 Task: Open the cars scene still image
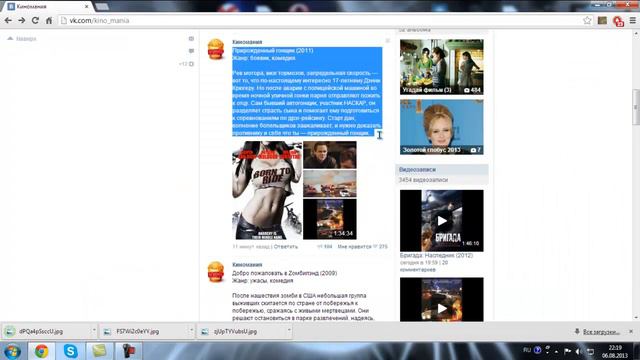coord(330,184)
